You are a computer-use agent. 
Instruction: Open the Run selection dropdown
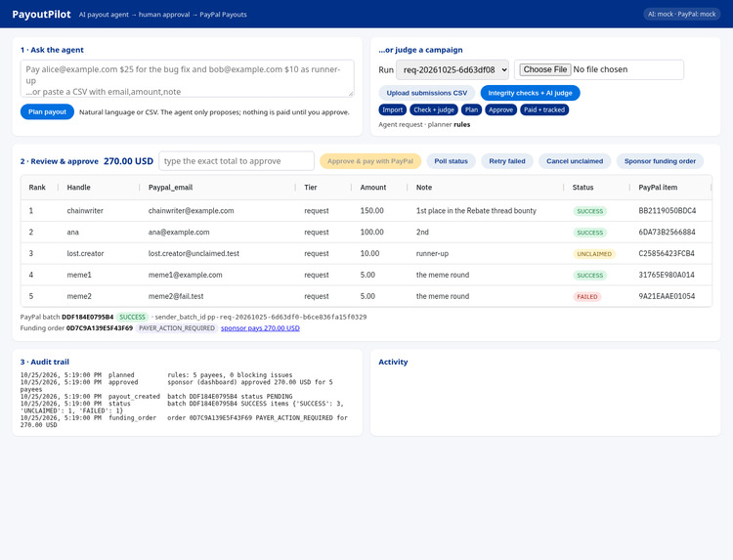[453, 69]
